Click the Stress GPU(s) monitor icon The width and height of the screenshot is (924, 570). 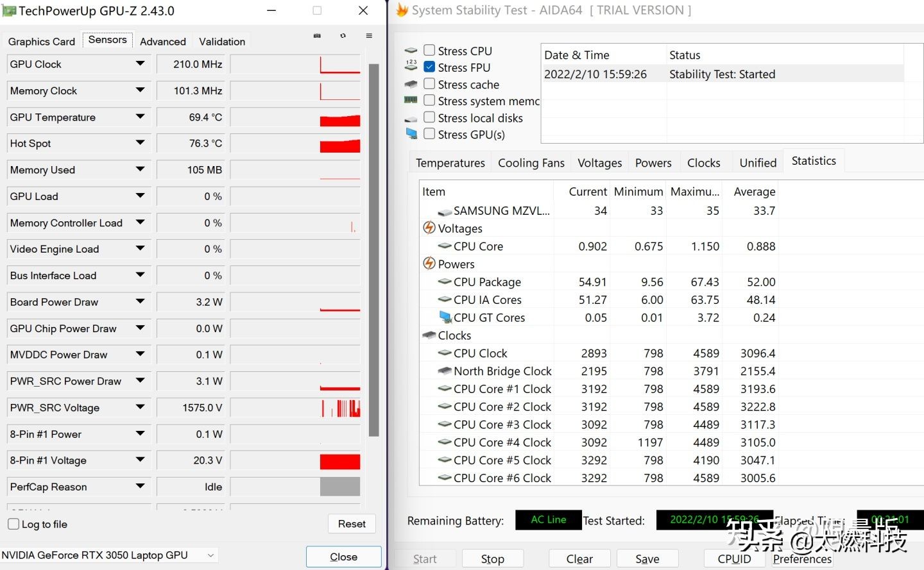411,133
